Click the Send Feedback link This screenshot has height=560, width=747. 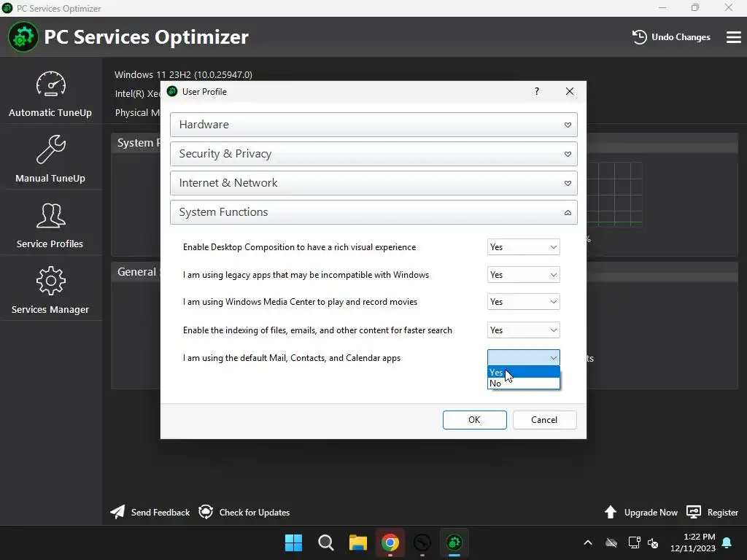click(x=160, y=513)
